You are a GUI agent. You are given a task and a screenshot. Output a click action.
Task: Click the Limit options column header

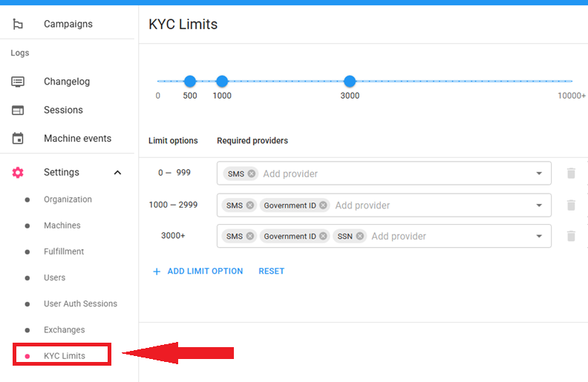coord(173,140)
